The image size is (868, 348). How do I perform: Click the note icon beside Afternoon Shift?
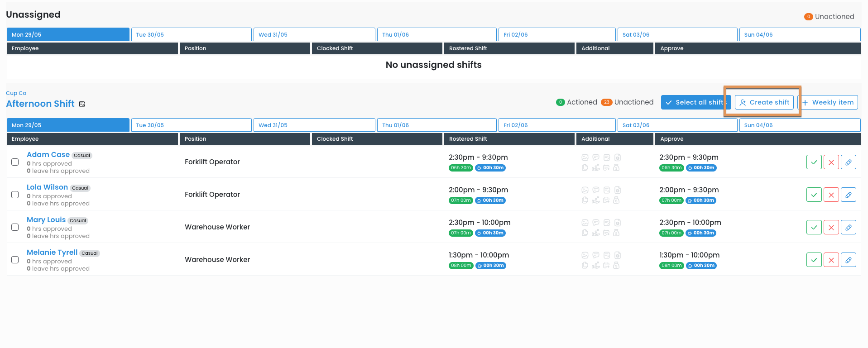click(x=82, y=104)
